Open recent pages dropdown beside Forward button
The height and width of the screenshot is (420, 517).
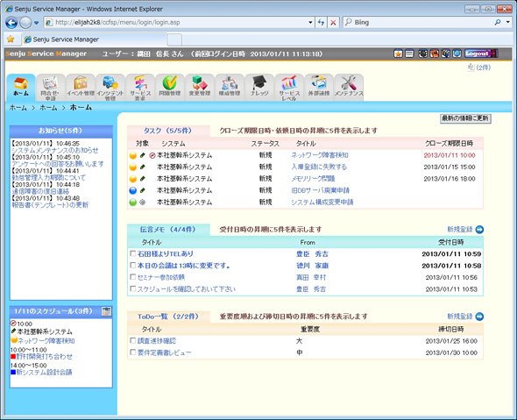pos(36,23)
